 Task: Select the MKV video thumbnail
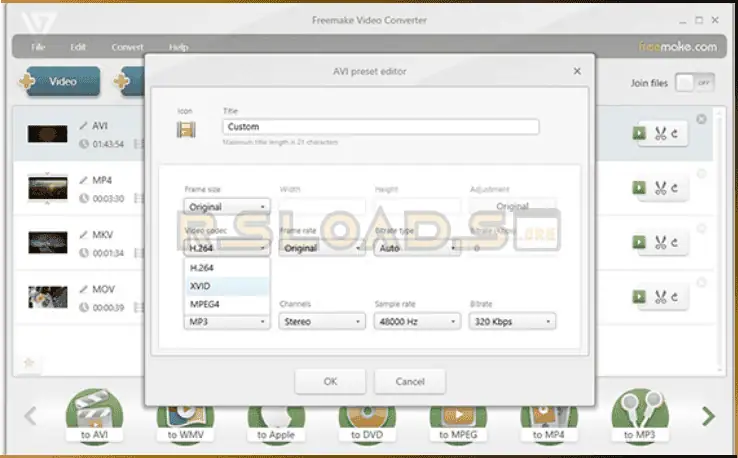[x=47, y=242]
